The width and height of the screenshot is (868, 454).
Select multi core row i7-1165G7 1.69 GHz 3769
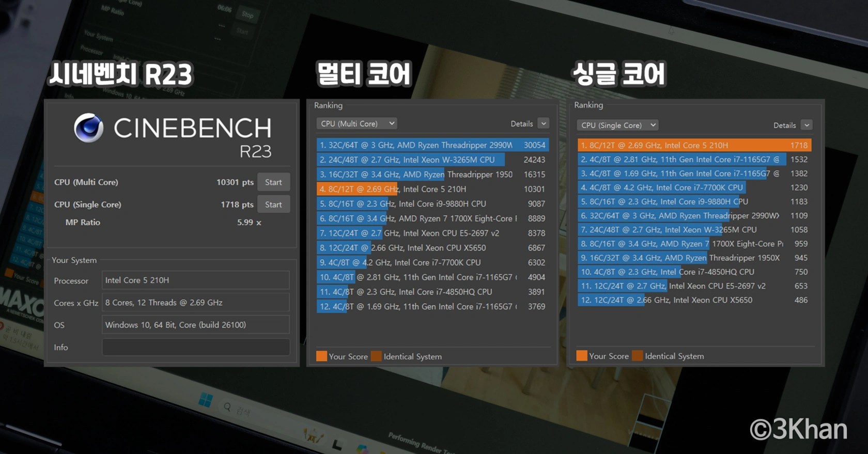click(x=432, y=306)
